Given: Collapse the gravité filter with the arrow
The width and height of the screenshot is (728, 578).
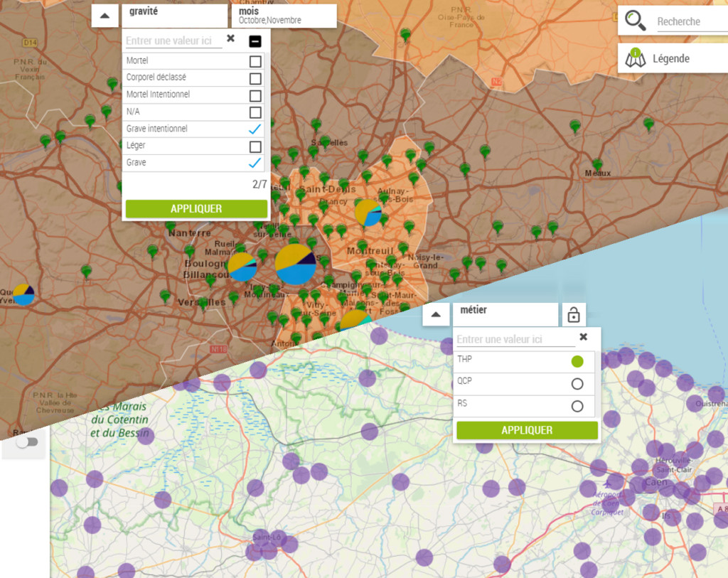Looking at the screenshot, I should click(x=105, y=16).
